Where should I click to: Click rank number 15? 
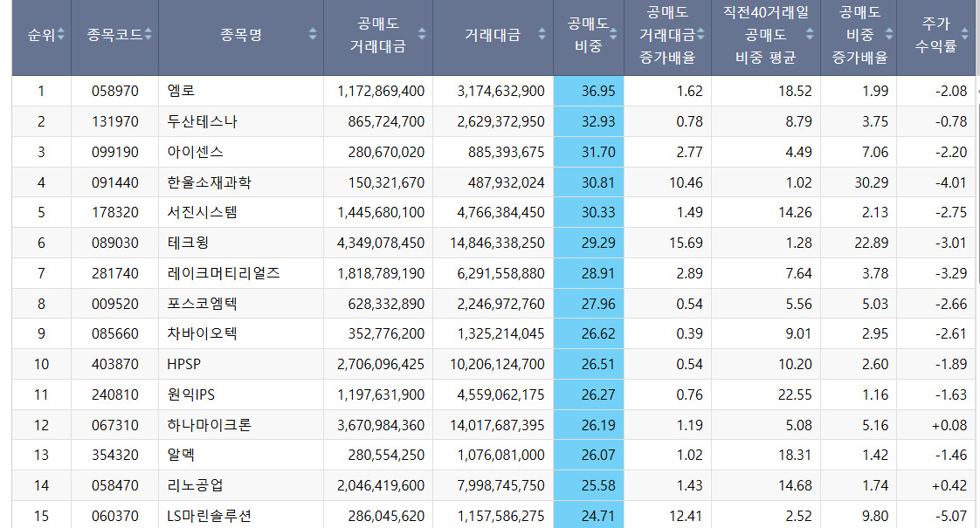point(41,516)
